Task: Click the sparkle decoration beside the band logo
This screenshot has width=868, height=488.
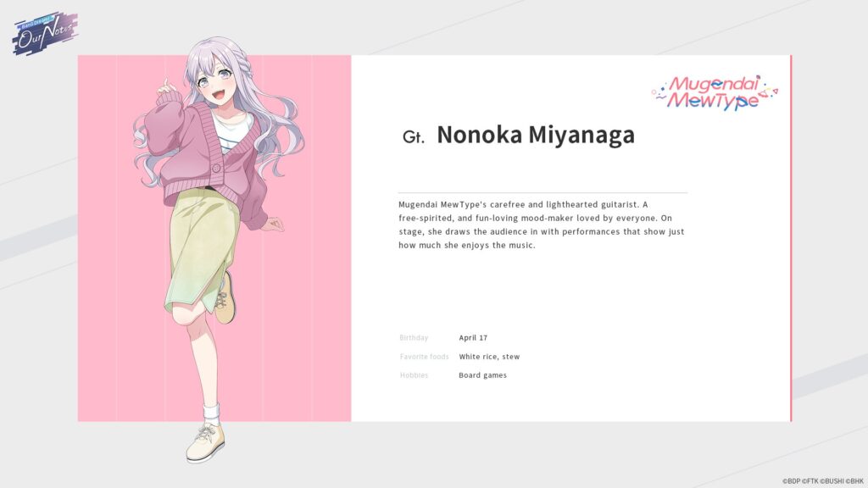Action: [x=664, y=87]
